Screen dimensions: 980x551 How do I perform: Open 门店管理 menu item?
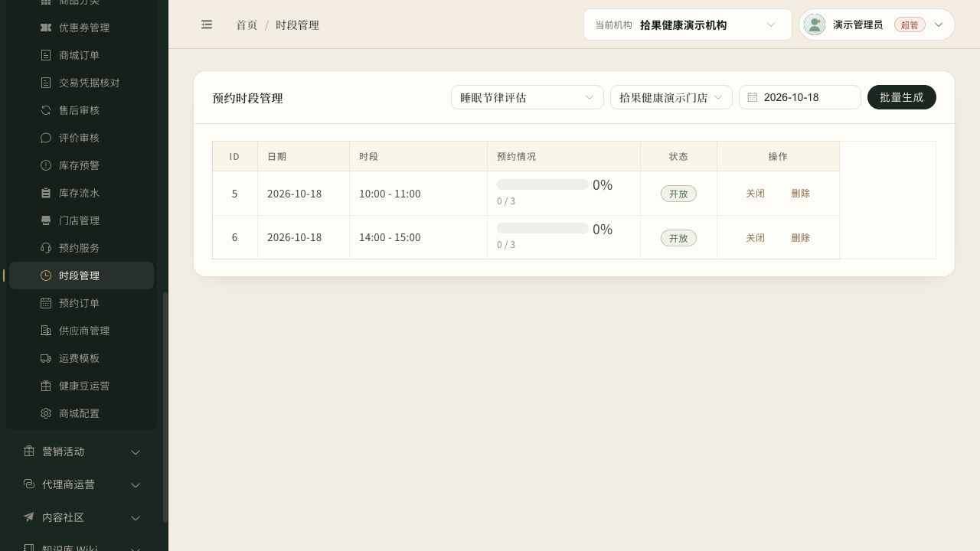click(x=81, y=220)
